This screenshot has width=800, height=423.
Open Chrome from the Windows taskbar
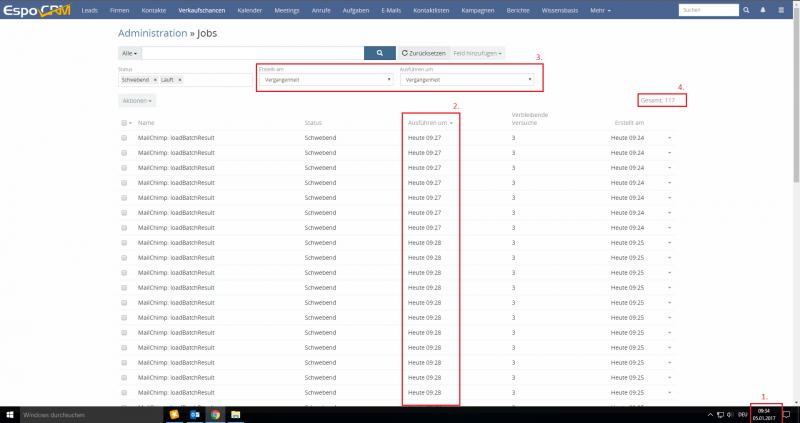[x=215, y=414]
